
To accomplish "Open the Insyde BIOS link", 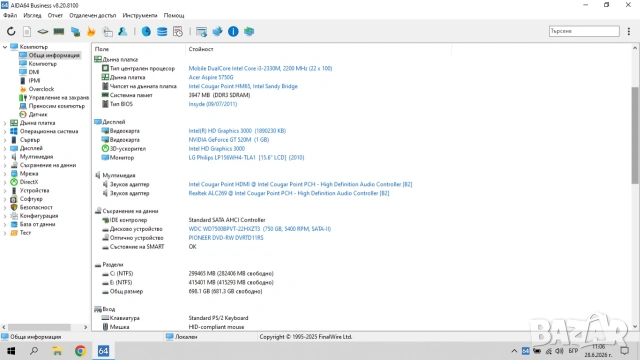I will click(212, 104).
